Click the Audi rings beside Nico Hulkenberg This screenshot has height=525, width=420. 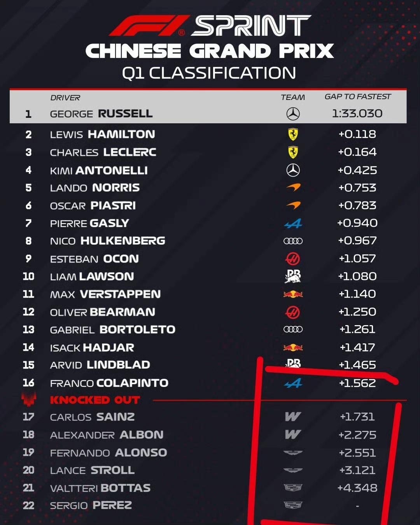point(293,241)
